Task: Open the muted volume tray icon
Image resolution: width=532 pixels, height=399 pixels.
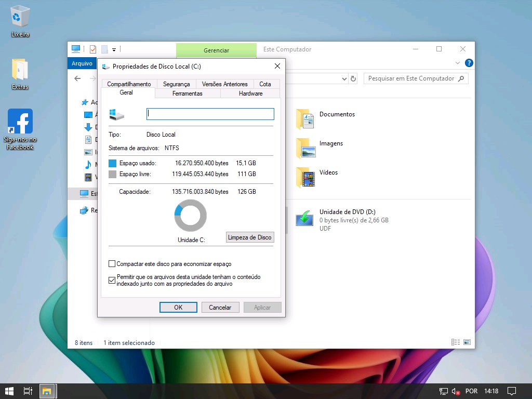Action: coord(456,391)
